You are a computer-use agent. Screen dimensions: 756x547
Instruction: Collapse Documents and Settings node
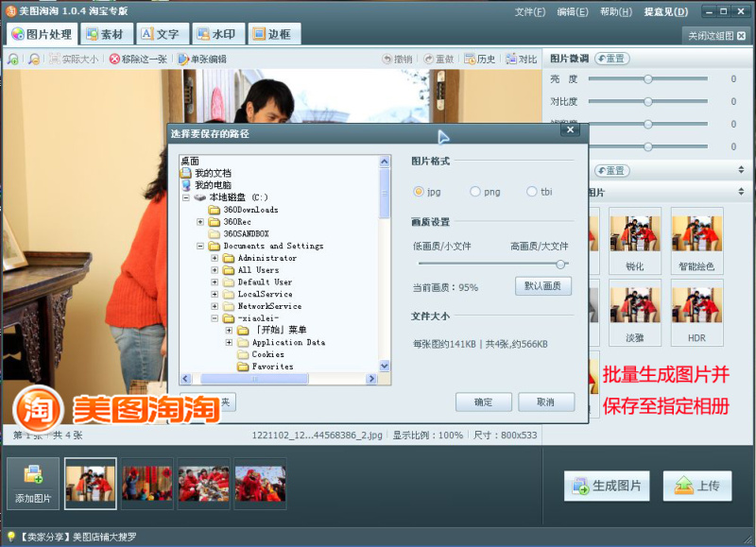click(x=200, y=246)
